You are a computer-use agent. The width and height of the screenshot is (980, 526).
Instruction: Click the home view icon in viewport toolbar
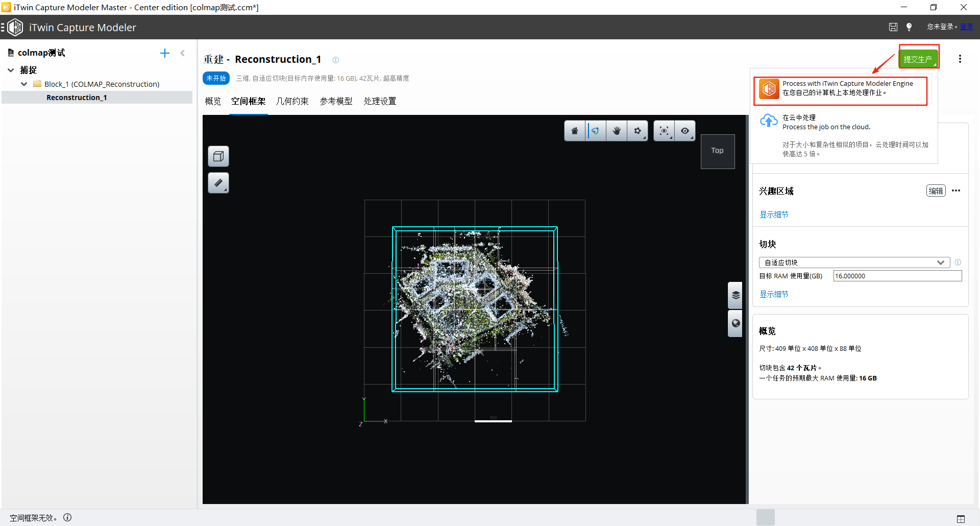[575, 131]
